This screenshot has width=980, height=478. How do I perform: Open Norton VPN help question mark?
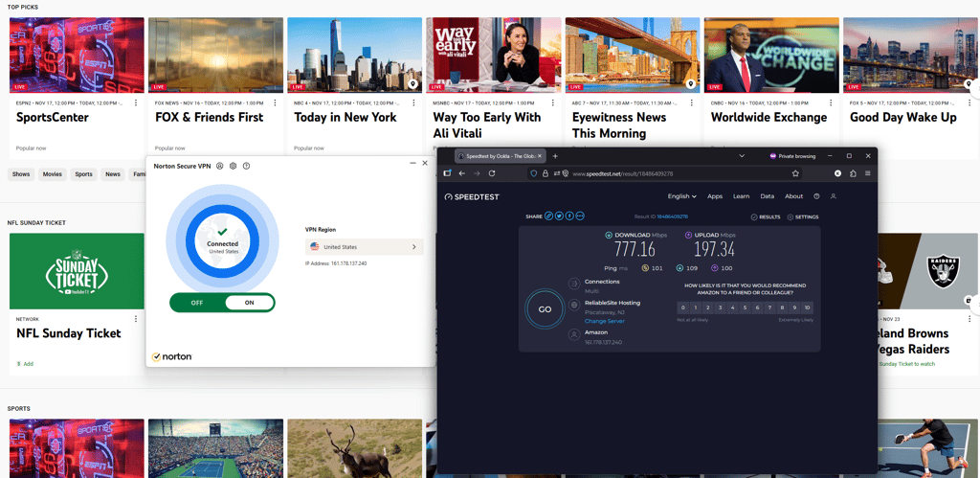246,166
